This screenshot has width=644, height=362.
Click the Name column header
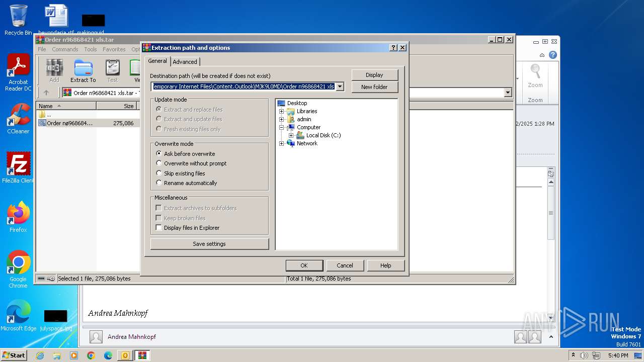(66, 106)
